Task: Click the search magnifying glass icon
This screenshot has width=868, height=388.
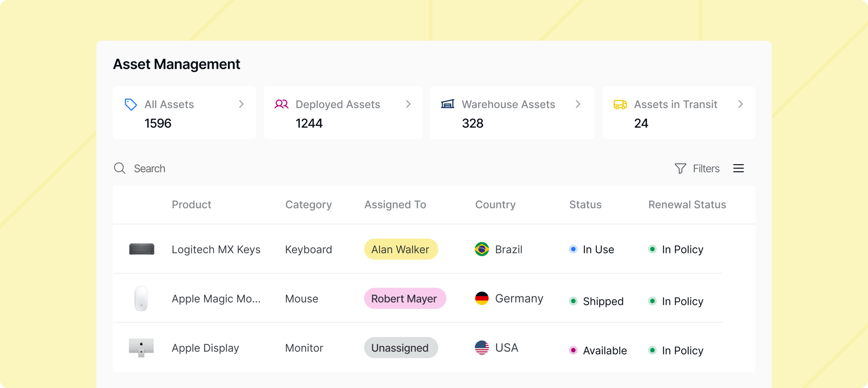Action: 120,168
